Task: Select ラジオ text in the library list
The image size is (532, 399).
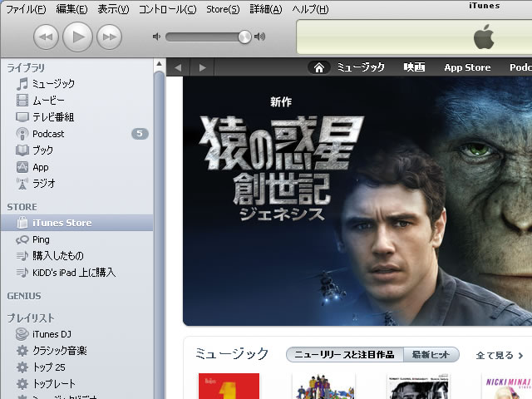Action: 44,184
